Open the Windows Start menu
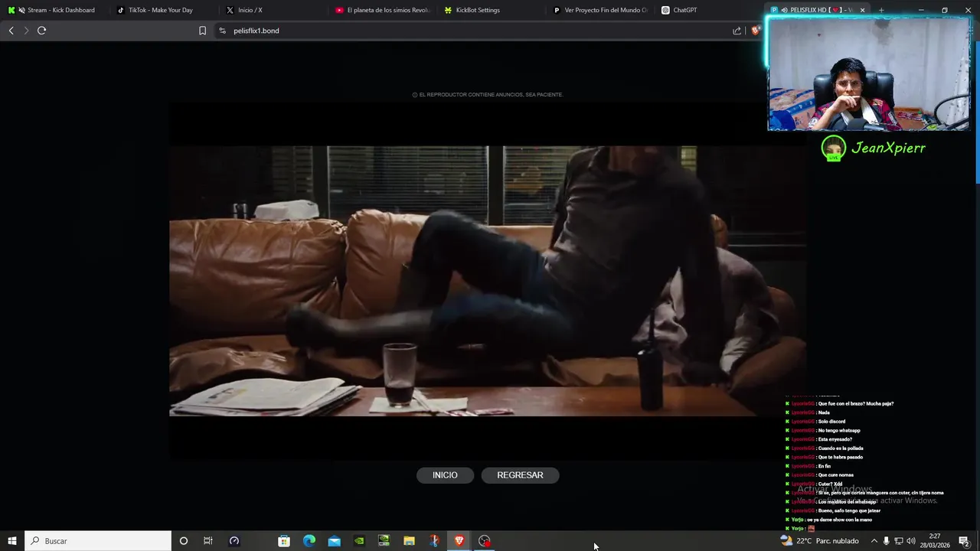The width and height of the screenshot is (980, 551). coord(12,541)
